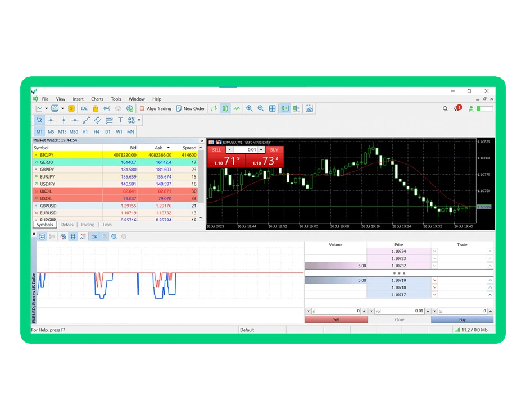Open the Charts menu
526x420 pixels.
97,99
